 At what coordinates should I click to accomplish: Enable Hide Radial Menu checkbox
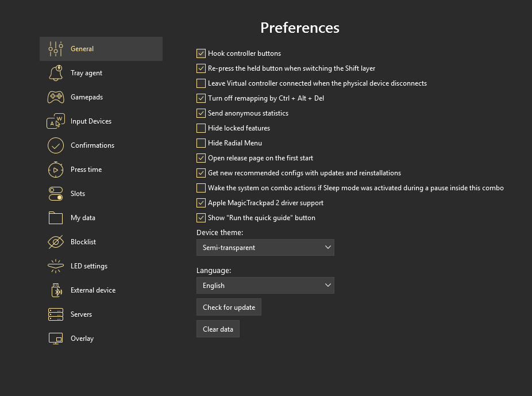click(201, 143)
